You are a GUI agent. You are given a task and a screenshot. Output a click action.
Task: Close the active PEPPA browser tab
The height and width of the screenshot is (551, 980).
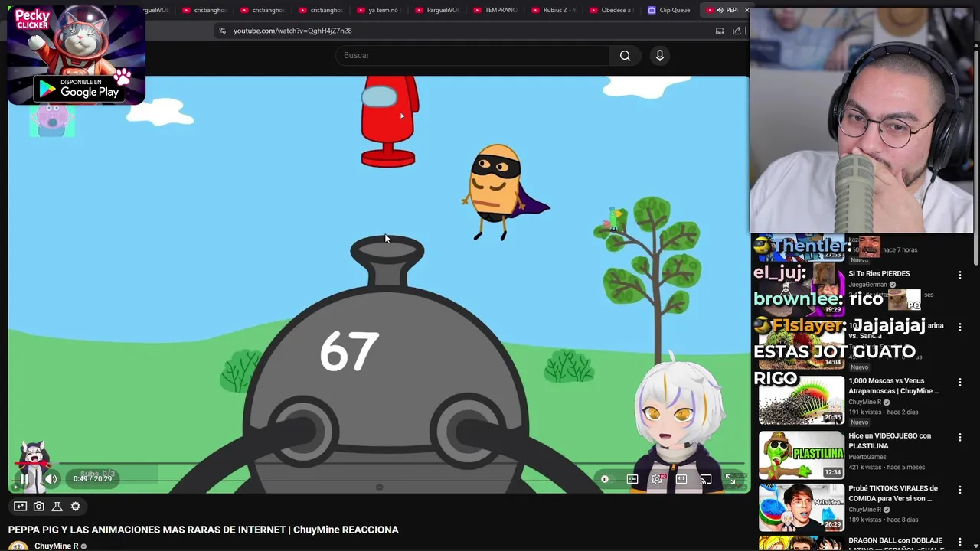coord(746,10)
